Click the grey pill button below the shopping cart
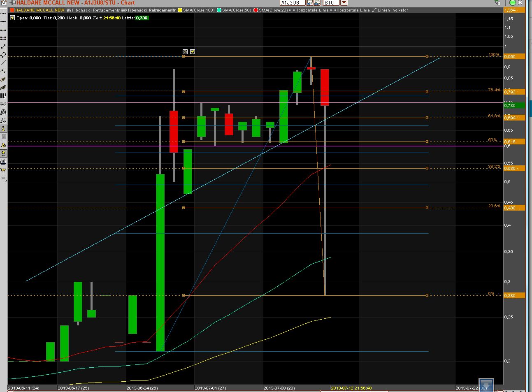 [x=3, y=178]
